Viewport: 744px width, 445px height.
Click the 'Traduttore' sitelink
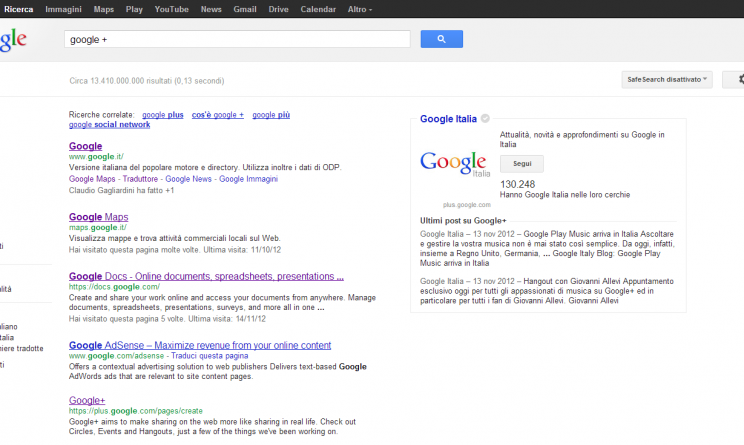140,179
